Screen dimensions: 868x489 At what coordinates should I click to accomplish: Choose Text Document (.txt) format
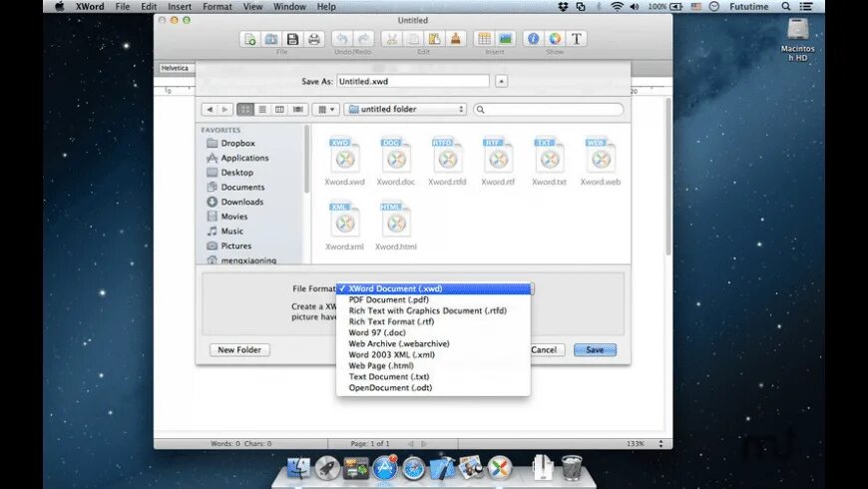click(x=433, y=376)
